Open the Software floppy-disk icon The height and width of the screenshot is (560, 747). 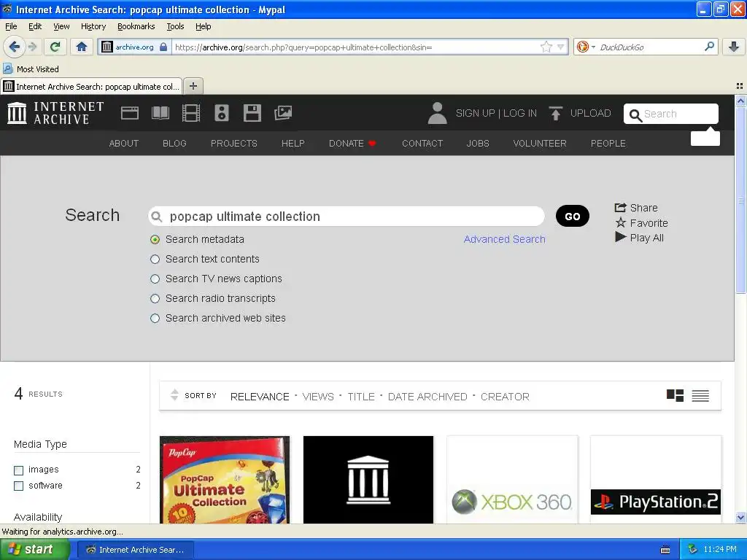pyautogui.click(x=252, y=113)
